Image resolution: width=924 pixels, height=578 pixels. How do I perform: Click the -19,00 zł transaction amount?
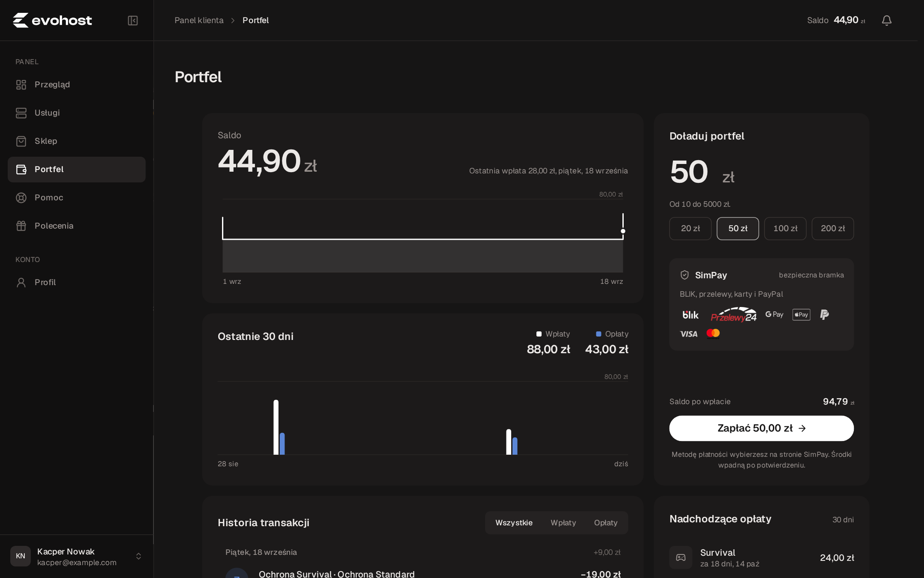point(601,574)
